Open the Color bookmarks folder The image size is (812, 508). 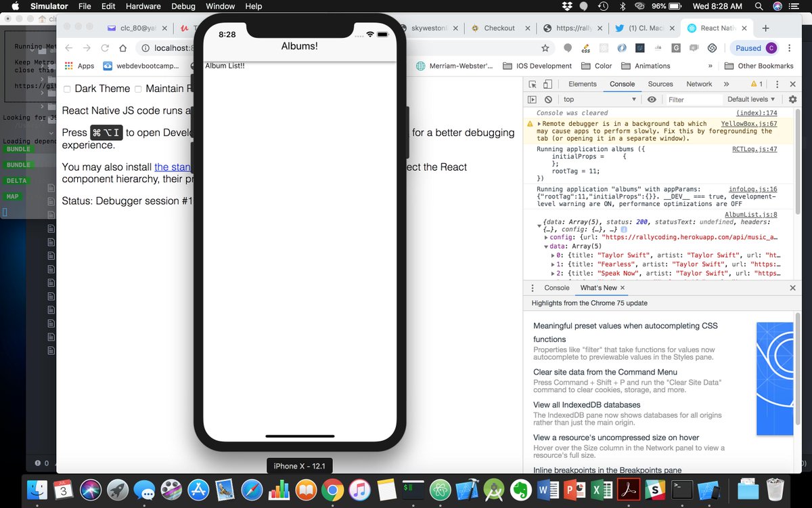596,66
